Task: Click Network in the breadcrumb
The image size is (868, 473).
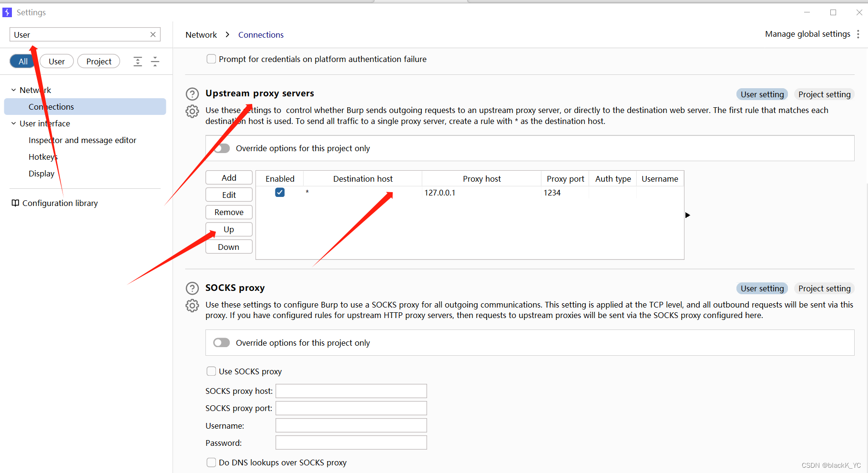Action: (x=201, y=35)
